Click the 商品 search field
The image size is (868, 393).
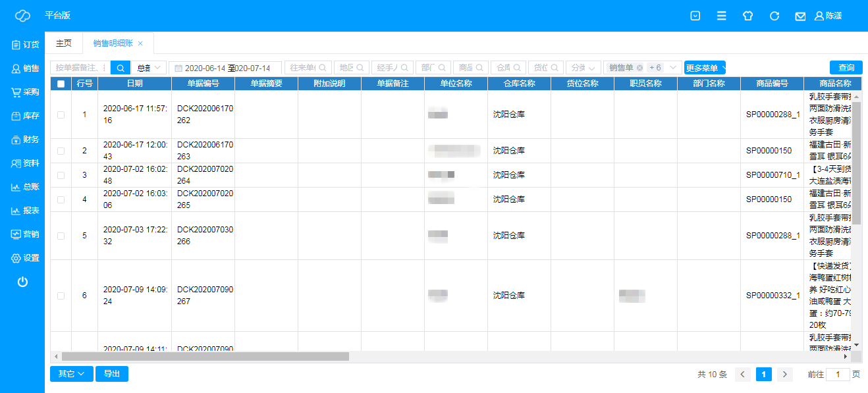(x=471, y=68)
